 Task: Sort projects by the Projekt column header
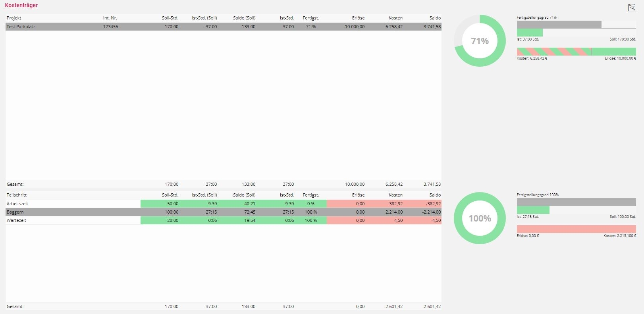coord(14,18)
